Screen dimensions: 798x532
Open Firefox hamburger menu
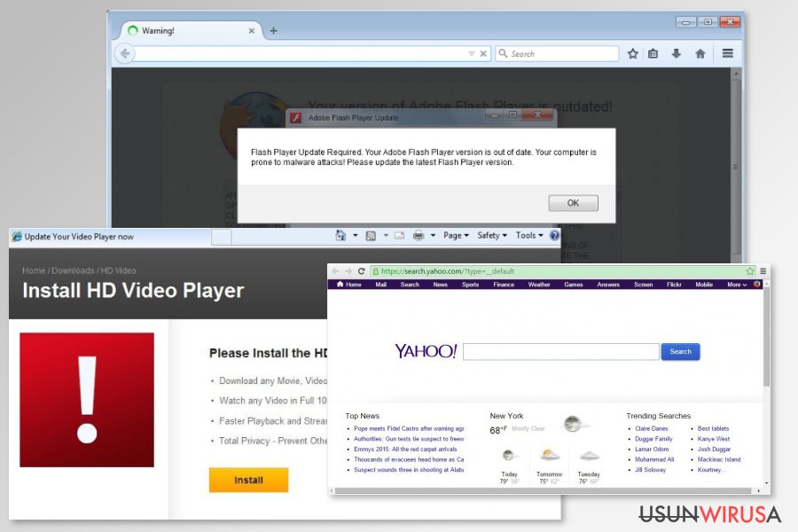(728, 53)
